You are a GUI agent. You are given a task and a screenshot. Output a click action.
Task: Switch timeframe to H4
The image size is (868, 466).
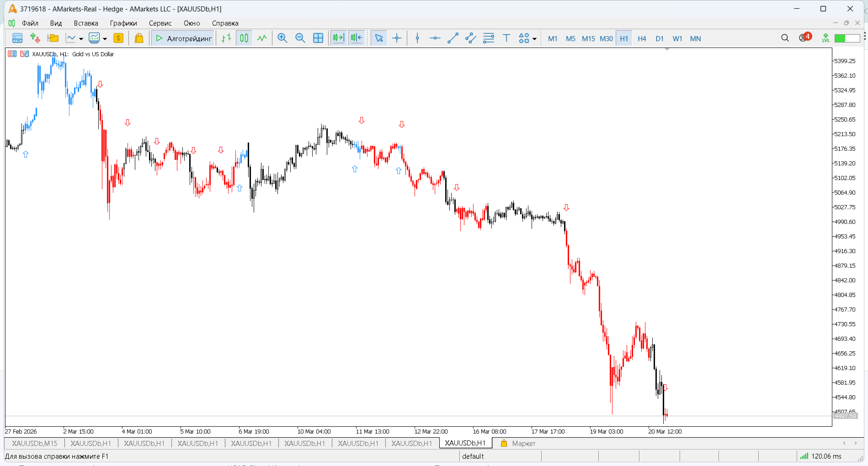(x=642, y=39)
